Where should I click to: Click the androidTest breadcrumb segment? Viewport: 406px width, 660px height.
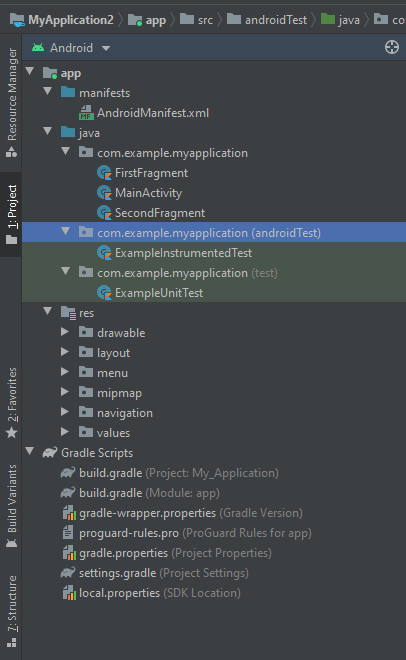[276, 20]
